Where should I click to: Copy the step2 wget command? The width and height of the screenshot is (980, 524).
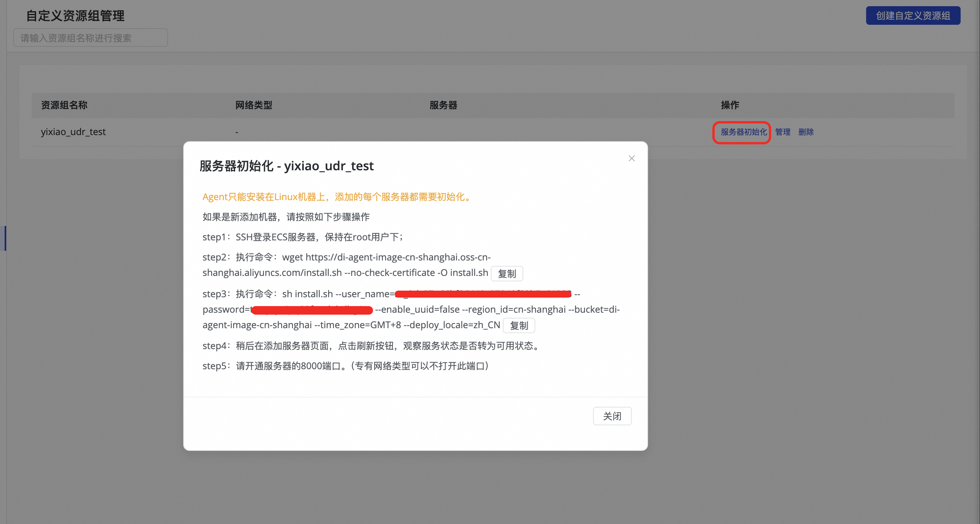[507, 274]
